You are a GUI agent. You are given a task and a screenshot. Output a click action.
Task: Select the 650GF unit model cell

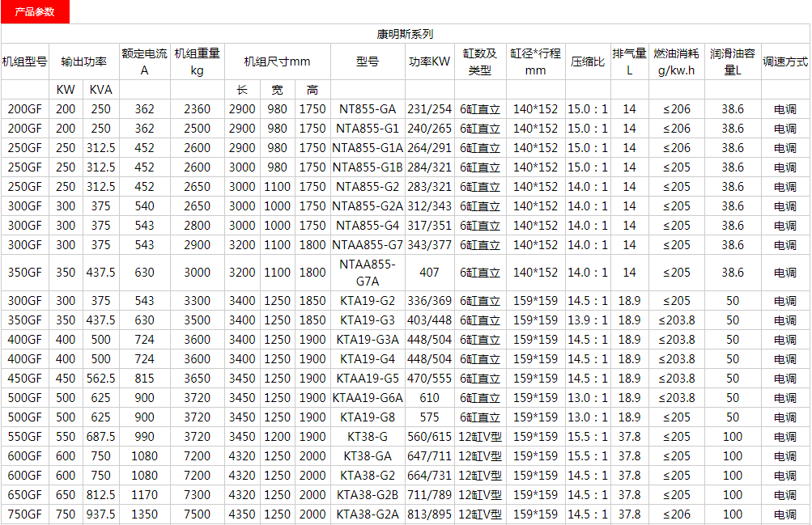pos(25,494)
